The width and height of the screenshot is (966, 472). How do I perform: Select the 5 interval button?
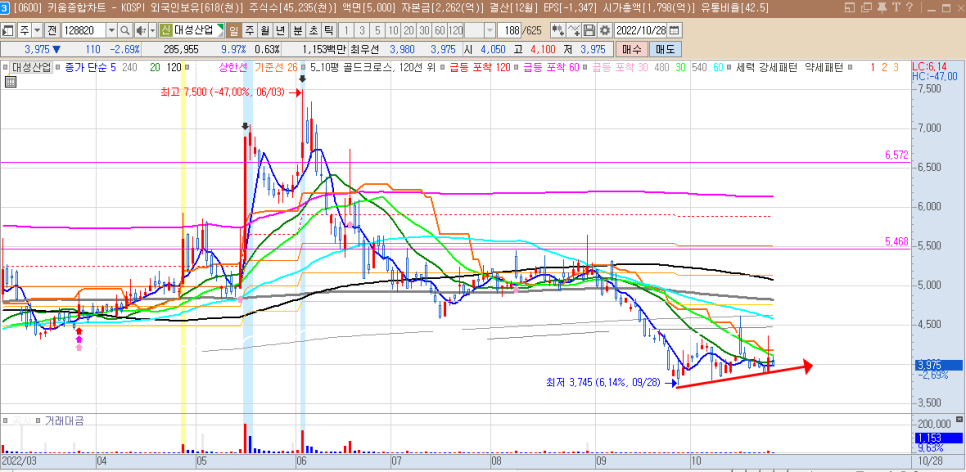point(377,30)
